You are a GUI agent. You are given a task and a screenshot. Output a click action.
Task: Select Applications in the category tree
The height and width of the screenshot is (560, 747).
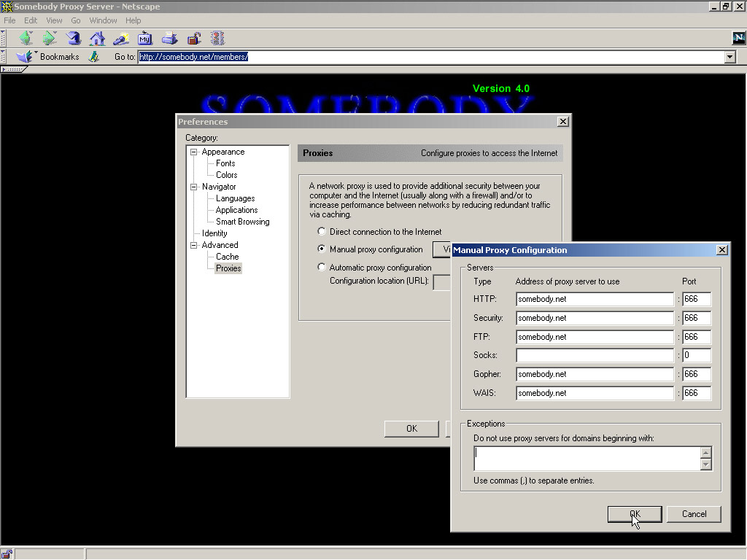(x=236, y=210)
